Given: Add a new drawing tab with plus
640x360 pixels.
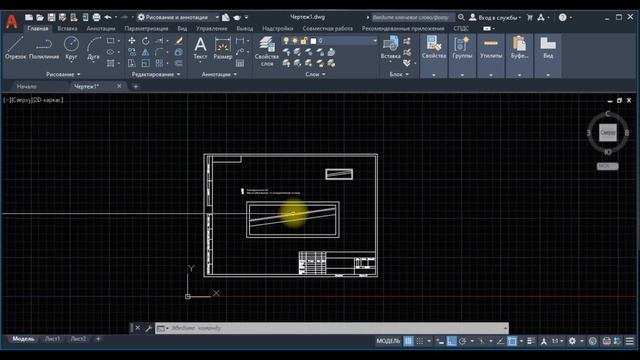Looking at the screenshot, I should (x=136, y=87).
